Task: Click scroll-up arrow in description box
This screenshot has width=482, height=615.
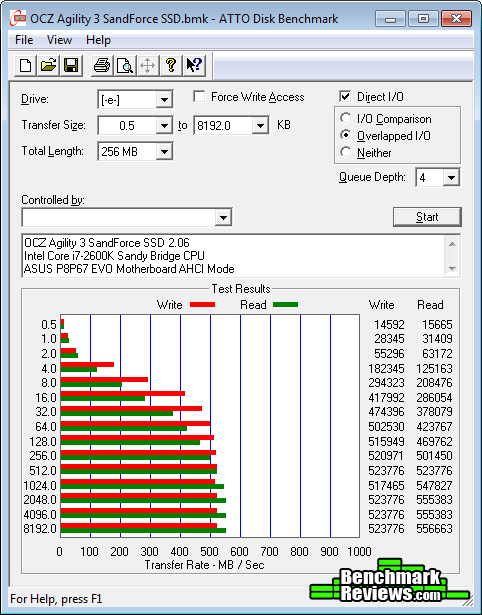Action: [x=452, y=244]
